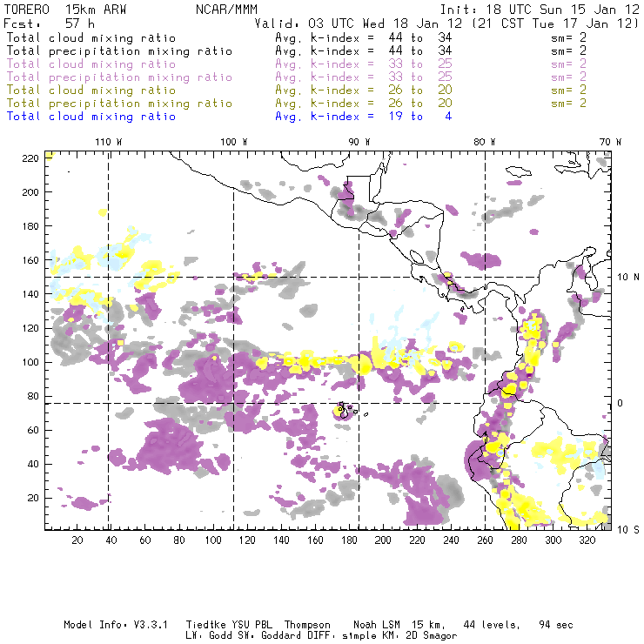Viewport: 644px width, 644px height.
Task: Click the black 'Total cloud mixing ratio' legend line
Action: [91, 38]
